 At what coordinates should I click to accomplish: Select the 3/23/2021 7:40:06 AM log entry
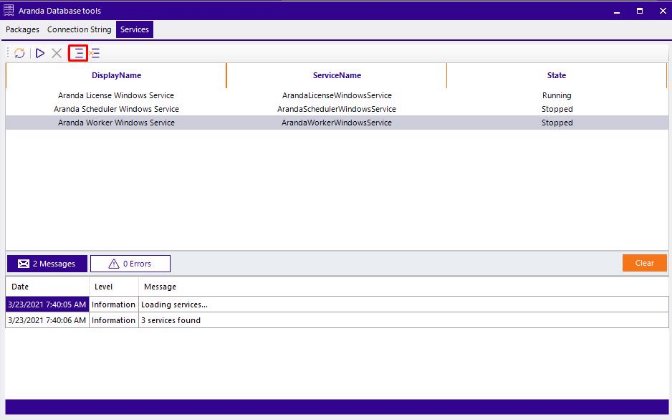point(47,320)
